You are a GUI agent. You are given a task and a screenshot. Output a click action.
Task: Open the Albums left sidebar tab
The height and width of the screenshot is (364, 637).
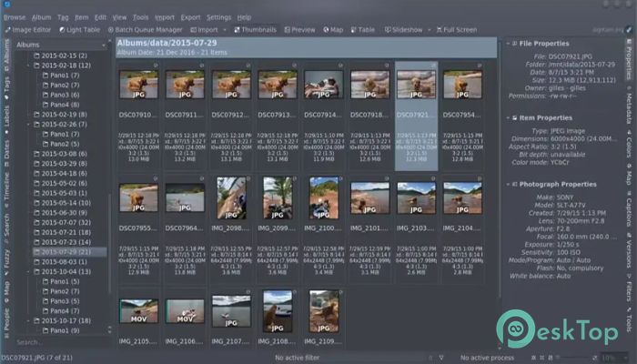(7, 55)
